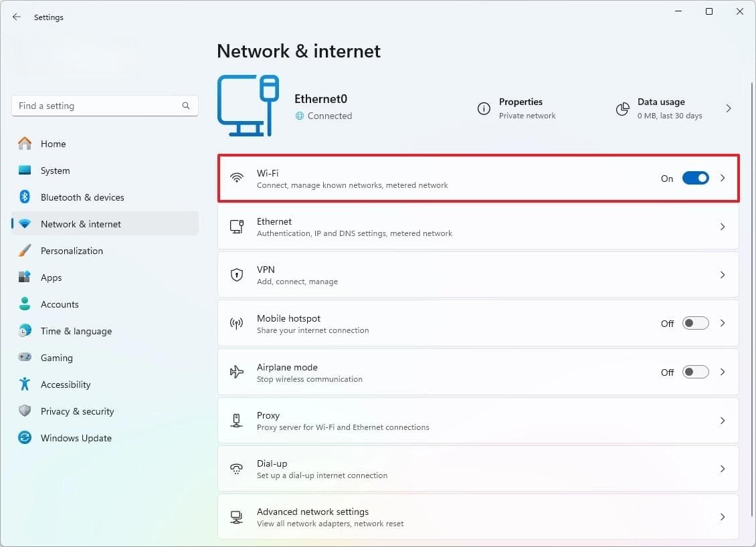
Task: Click the search magnifier icon
Action: [185, 106]
